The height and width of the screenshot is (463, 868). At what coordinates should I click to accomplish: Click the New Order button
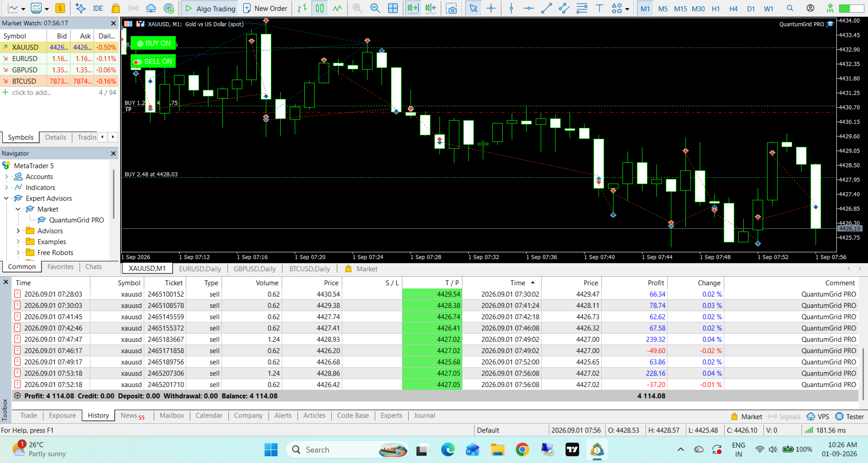click(x=265, y=8)
